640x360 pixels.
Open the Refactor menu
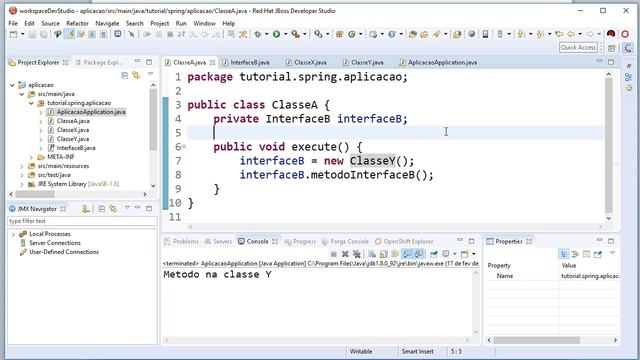tap(77, 23)
